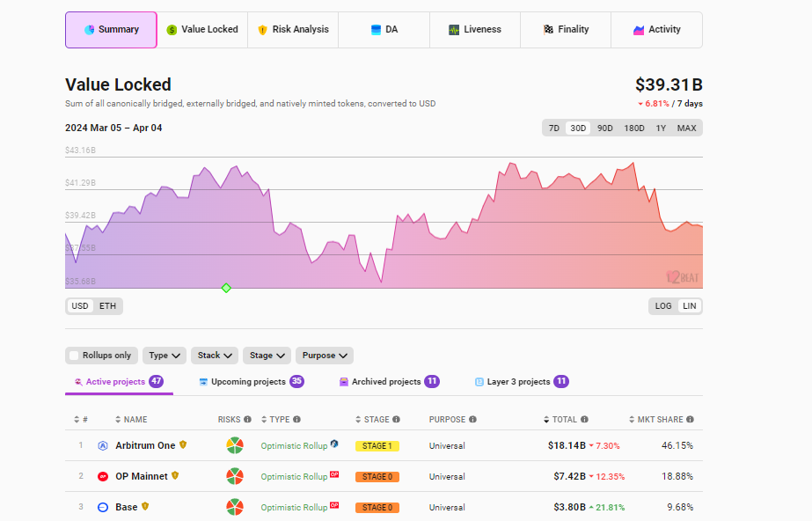The height and width of the screenshot is (521, 812).
Task: Show the Upcoming projects list
Action: click(x=251, y=382)
